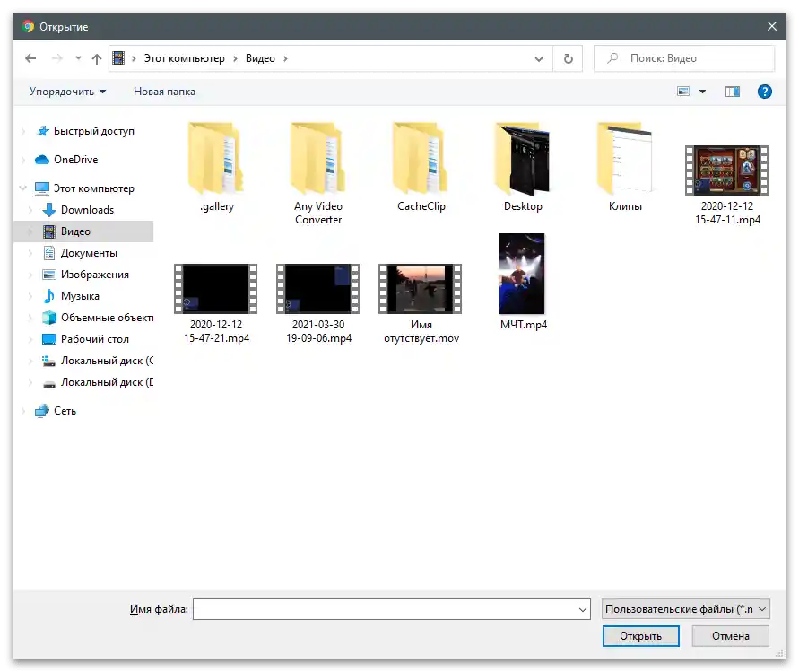
Task: Close the 'Открытие' dialog
Action: click(772, 26)
